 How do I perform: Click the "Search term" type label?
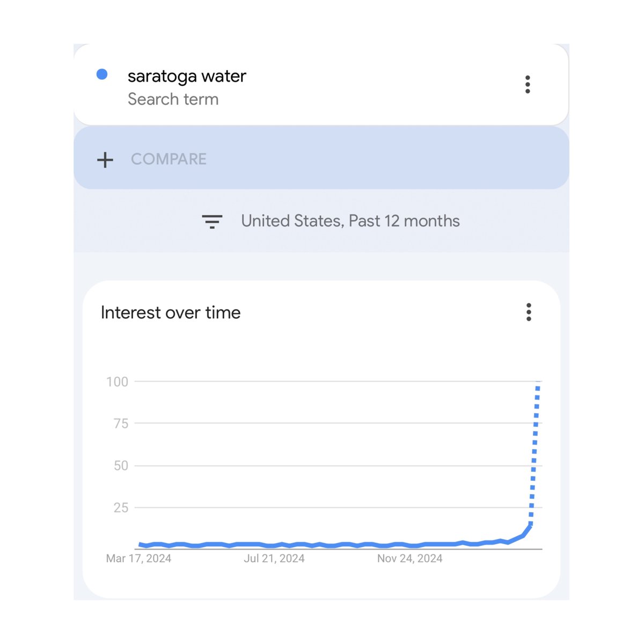point(173,99)
